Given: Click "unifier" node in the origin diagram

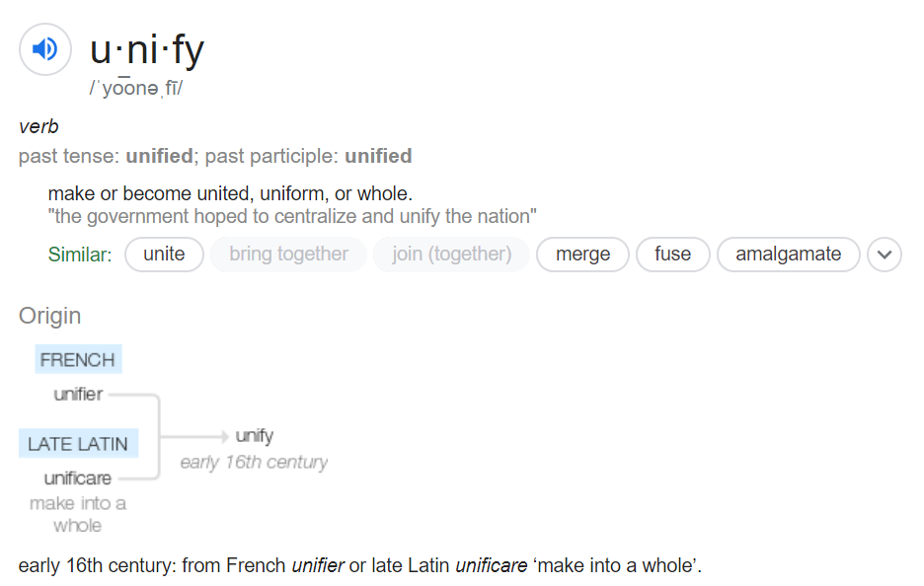Looking at the screenshot, I should (x=78, y=395).
